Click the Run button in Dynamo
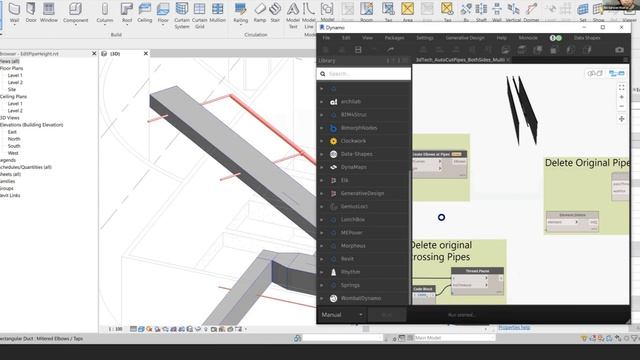The width and height of the screenshot is (640, 360). tap(387, 315)
